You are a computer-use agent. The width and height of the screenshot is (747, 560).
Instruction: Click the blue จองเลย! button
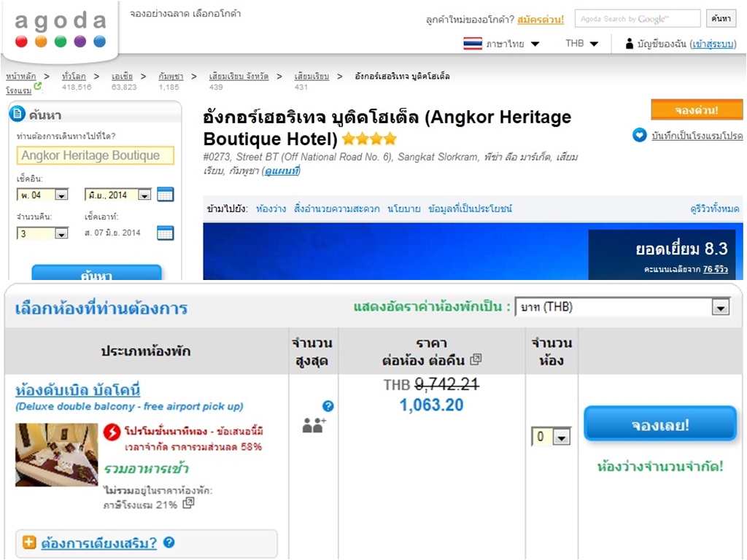(660, 424)
